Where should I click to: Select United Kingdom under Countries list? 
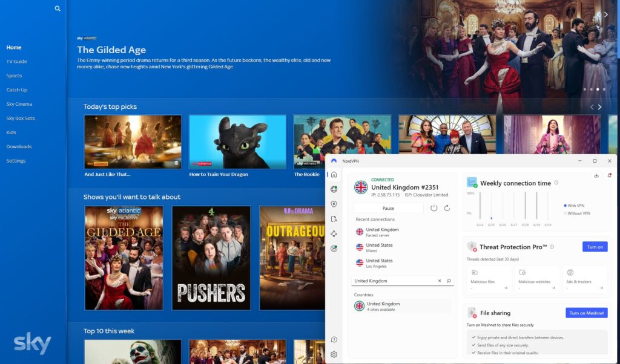click(402, 306)
